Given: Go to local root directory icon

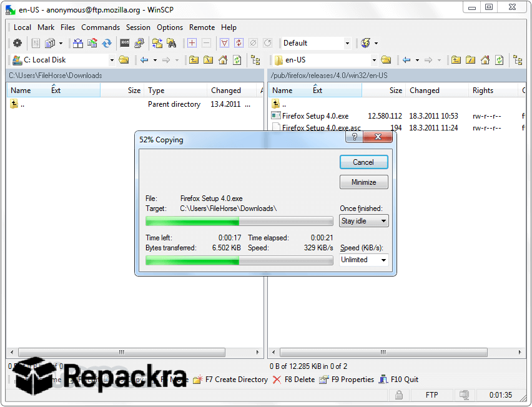Looking at the screenshot, I should (x=208, y=60).
